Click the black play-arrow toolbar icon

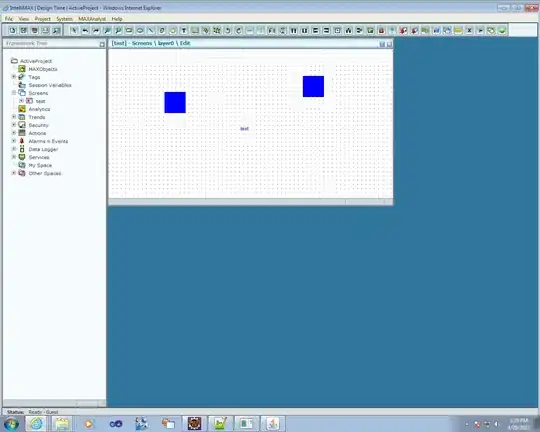tap(480, 31)
